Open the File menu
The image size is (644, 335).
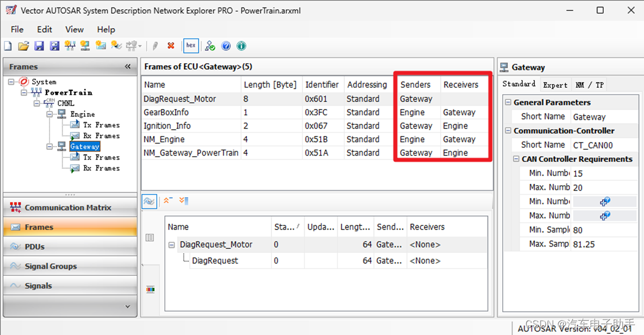tap(17, 30)
